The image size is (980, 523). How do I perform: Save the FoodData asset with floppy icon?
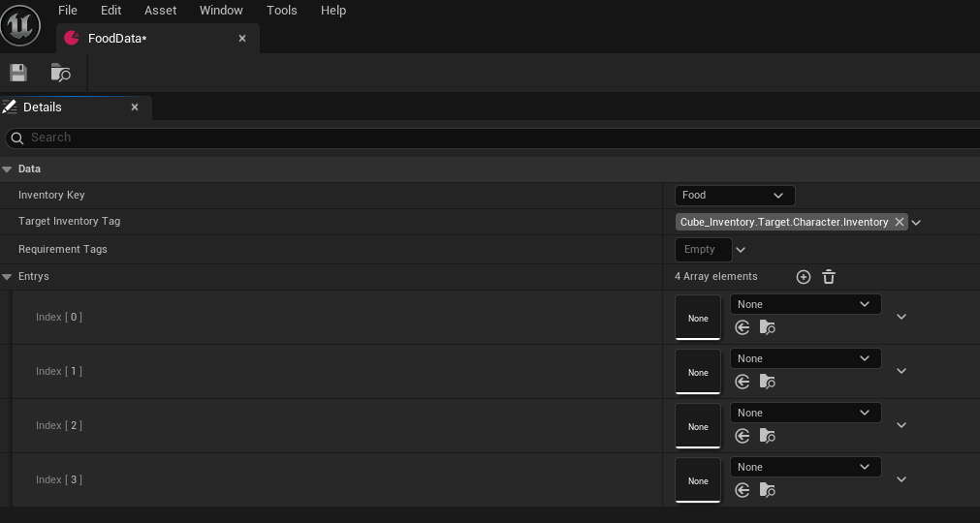tap(18, 73)
